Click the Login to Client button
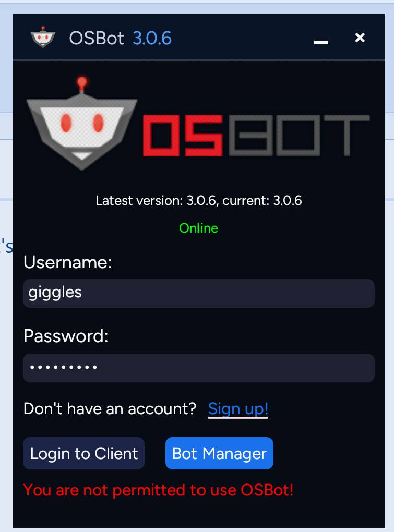394x532 pixels. click(x=84, y=453)
